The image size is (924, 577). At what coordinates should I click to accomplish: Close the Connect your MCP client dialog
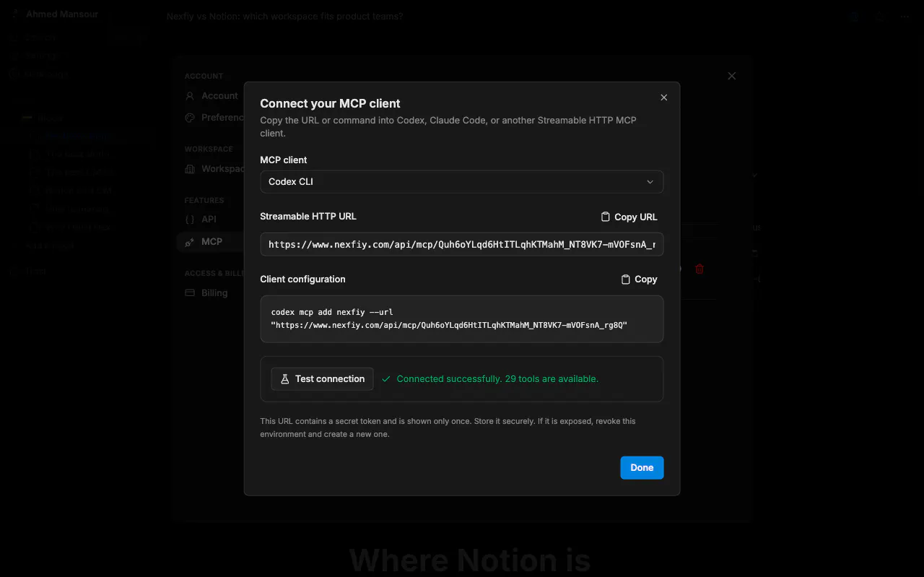pos(664,97)
